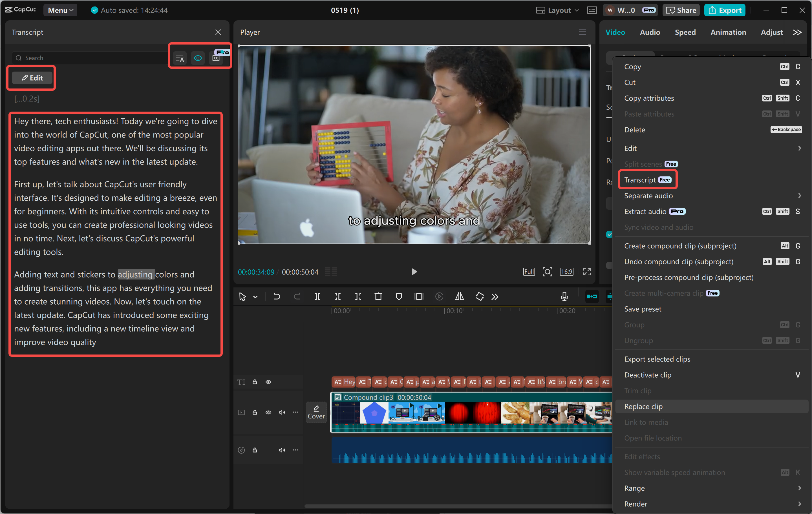
Task: Open the Menu dropdown
Action: point(60,10)
